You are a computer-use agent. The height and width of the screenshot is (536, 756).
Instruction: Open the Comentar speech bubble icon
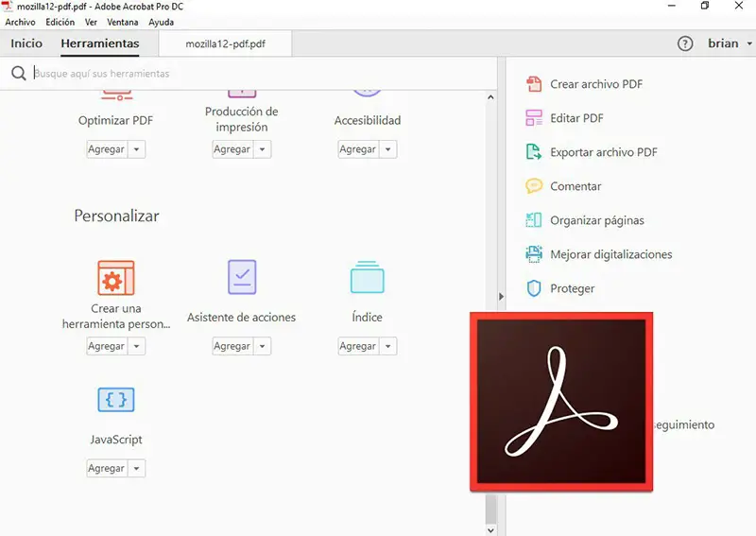point(534,185)
